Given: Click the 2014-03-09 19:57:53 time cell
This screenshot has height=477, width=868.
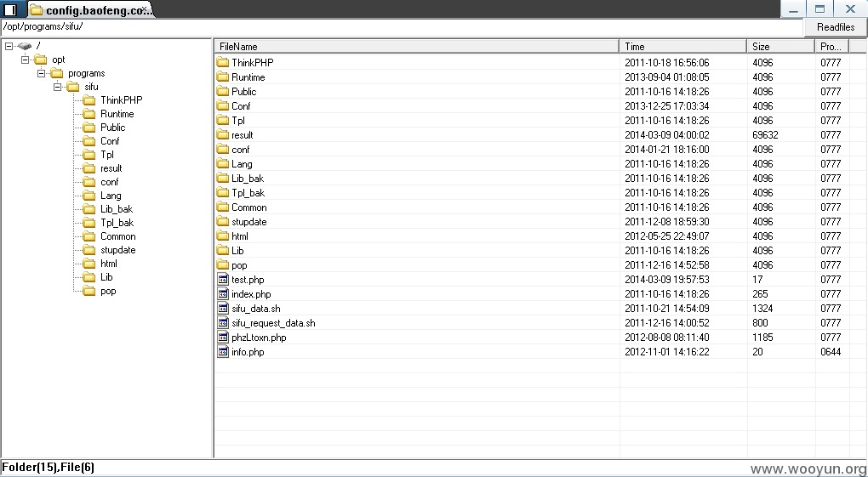Looking at the screenshot, I should click(x=666, y=280).
